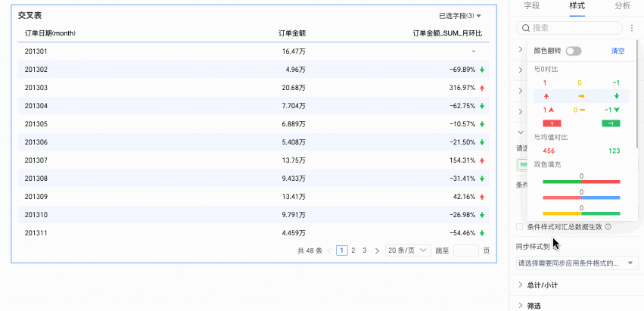Click the 订单日期(month) column header
Image resolution: width=644 pixels, height=311 pixels.
point(50,33)
